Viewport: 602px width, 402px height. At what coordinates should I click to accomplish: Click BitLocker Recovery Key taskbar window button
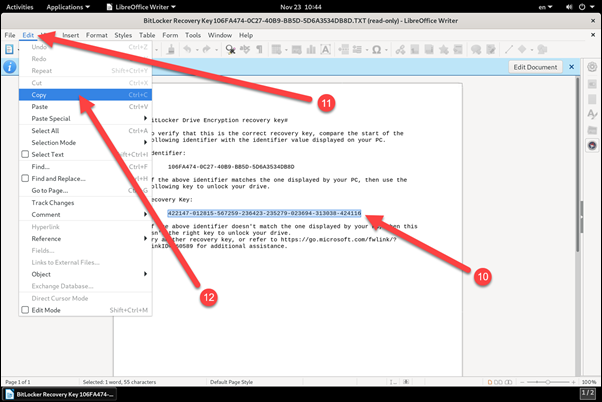pos(60,394)
